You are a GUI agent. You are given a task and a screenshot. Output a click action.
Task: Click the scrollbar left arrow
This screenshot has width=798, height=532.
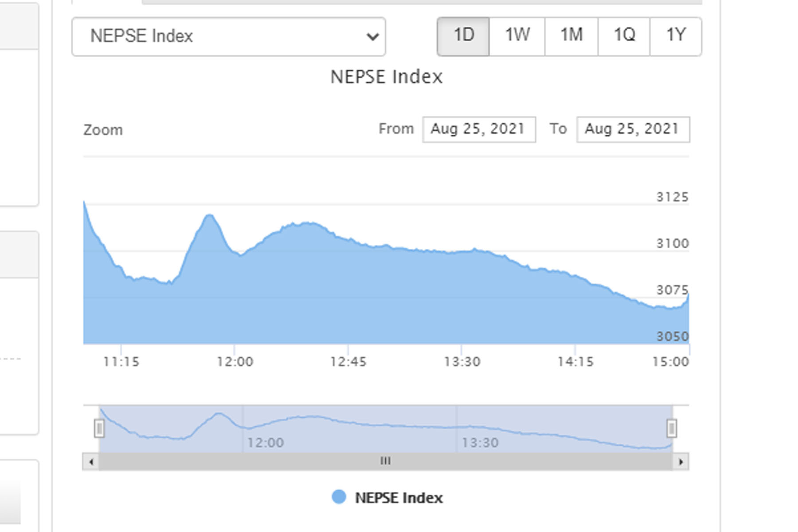[x=91, y=462]
